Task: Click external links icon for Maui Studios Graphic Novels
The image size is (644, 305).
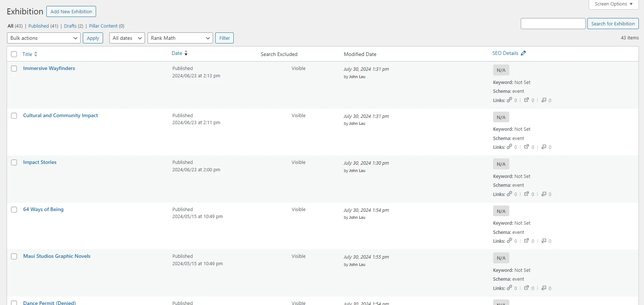Action: tap(527, 288)
